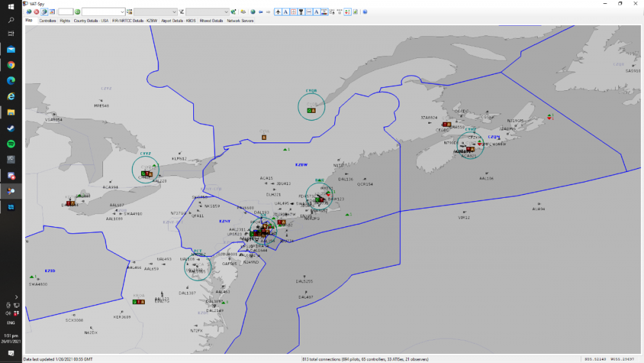The width and height of the screenshot is (644, 363).
Task: Click the icon before the disabled combo box
Action: click(x=129, y=12)
